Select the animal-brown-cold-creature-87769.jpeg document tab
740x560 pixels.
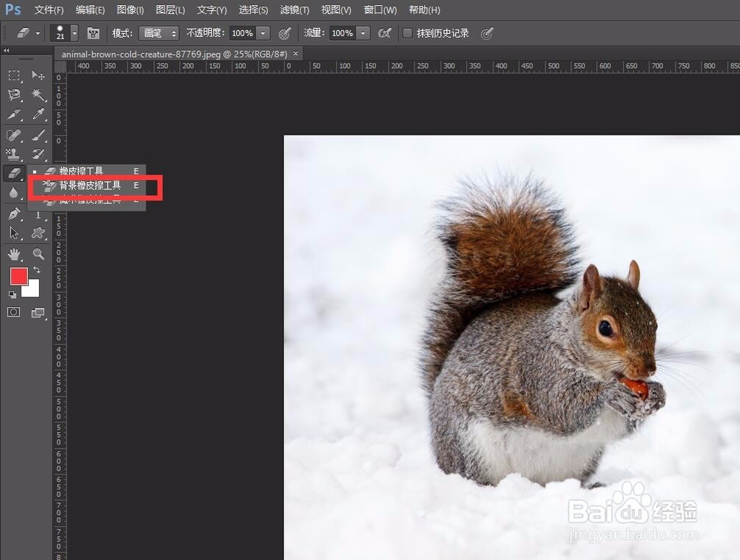coord(174,54)
